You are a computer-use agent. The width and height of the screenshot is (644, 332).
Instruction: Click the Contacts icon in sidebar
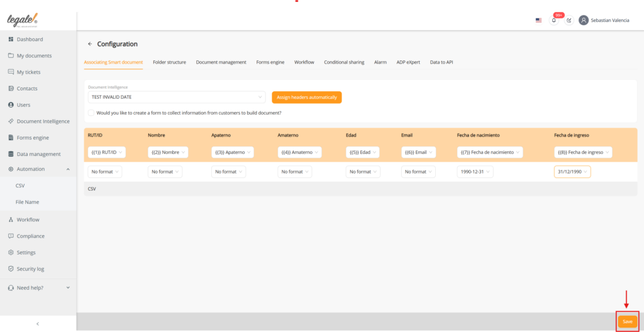11,88
